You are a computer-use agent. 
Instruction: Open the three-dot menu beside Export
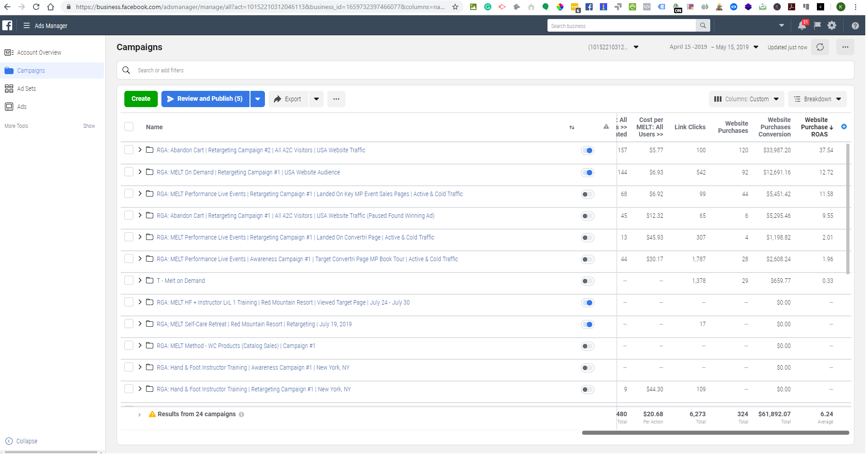(x=336, y=99)
